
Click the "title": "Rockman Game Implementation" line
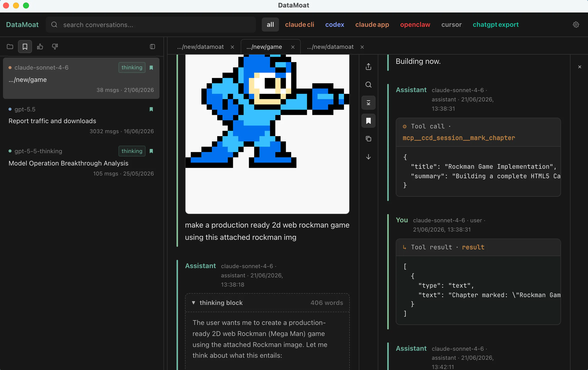[x=483, y=166]
